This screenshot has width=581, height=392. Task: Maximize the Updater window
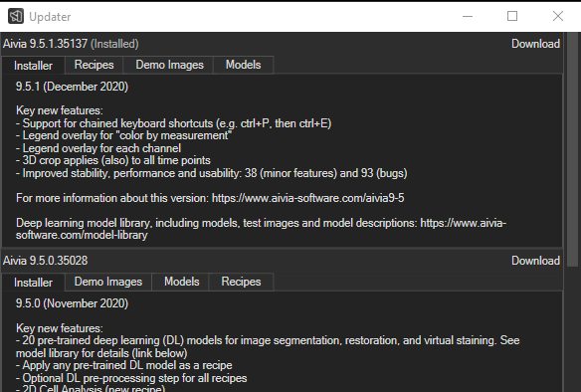click(512, 16)
